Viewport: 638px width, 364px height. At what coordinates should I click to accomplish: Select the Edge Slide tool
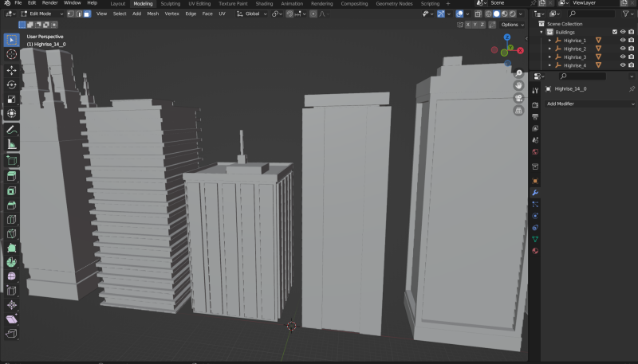11,291
